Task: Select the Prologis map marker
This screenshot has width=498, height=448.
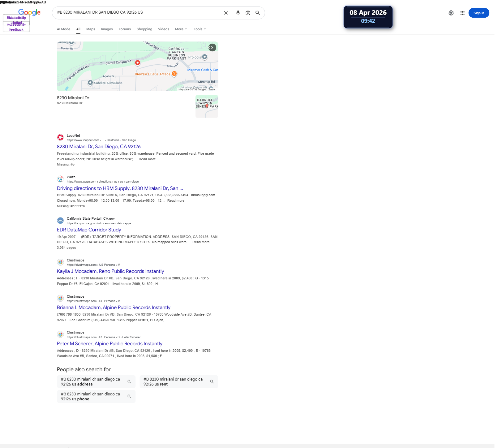Action: pos(204,57)
